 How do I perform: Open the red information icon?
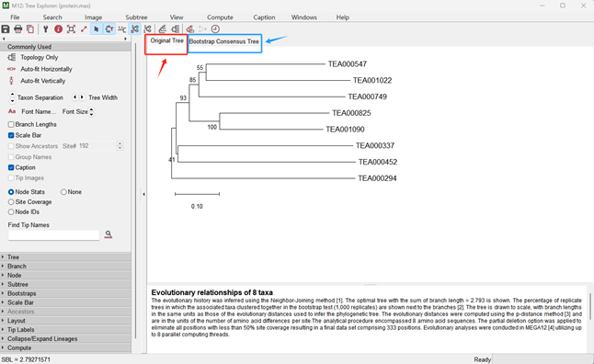[58, 29]
